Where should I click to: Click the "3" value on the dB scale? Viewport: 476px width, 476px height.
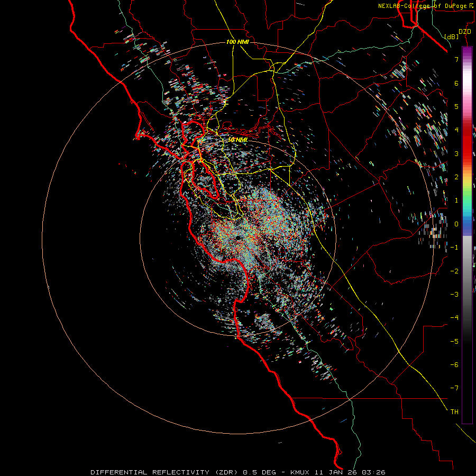click(456, 153)
